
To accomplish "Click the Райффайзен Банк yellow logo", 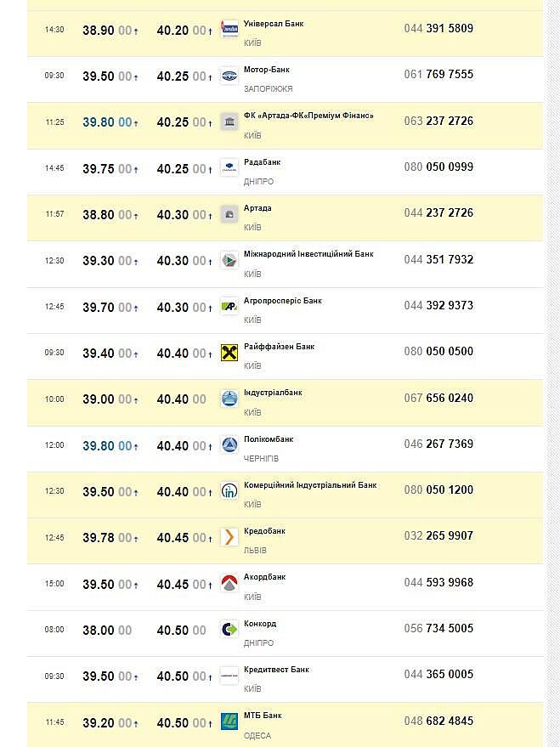I will 229,353.
